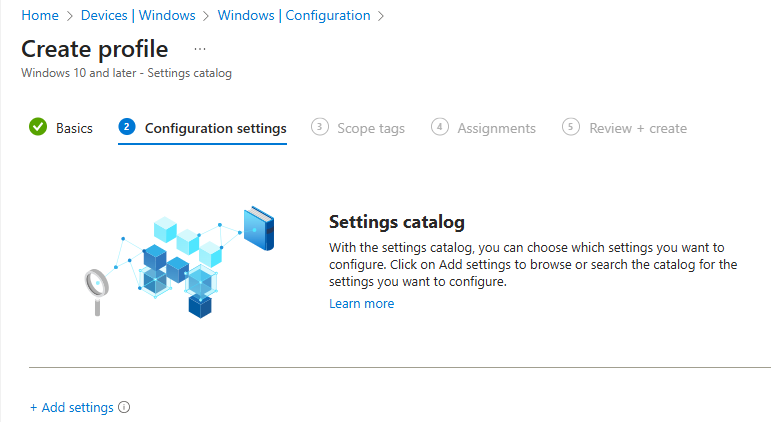The width and height of the screenshot is (778, 422).
Task: Go back to the Basics tab
Action: pos(74,128)
